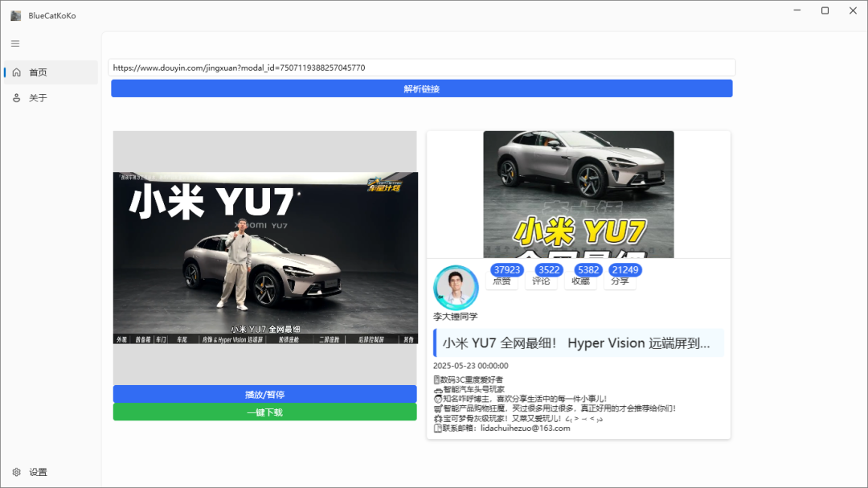Image resolution: width=868 pixels, height=488 pixels.
Task: Click the 解析链接 parse link button
Action: pyautogui.click(x=422, y=88)
